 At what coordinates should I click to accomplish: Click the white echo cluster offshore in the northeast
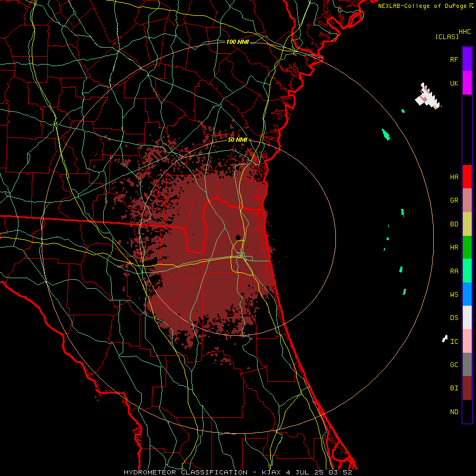(x=427, y=96)
